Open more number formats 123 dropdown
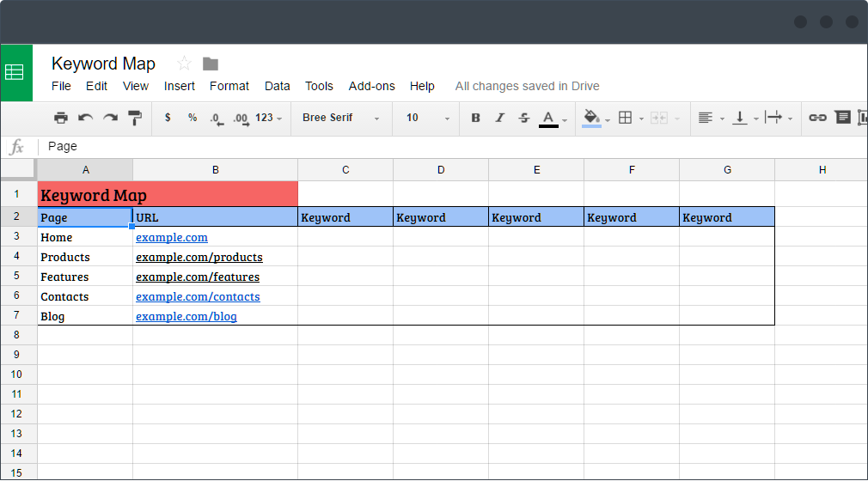The width and height of the screenshot is (868, 481). pyautogui.click(x=268, y=118)
